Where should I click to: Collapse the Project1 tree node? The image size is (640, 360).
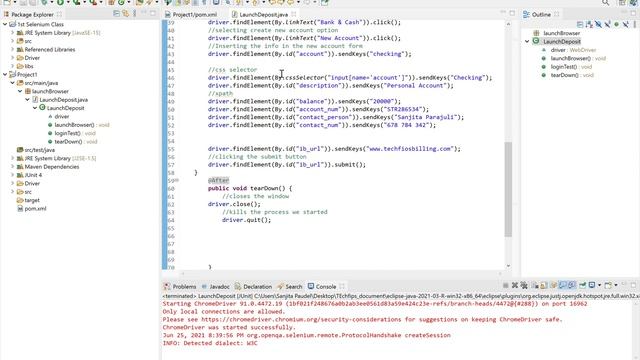pos(5,74)
